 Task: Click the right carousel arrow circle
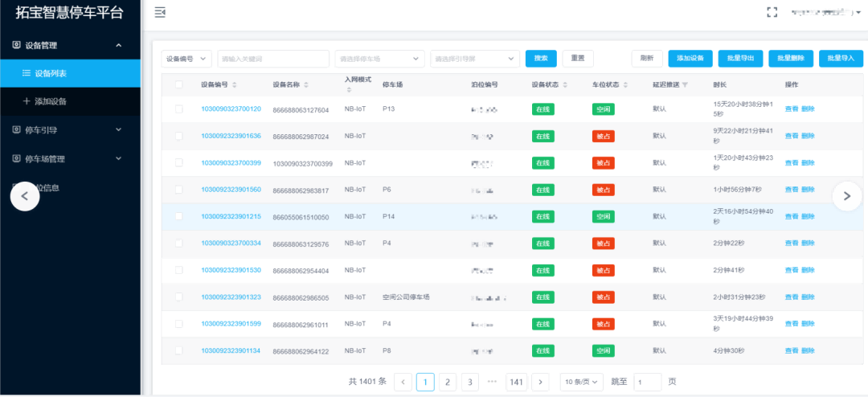[847, 195]
